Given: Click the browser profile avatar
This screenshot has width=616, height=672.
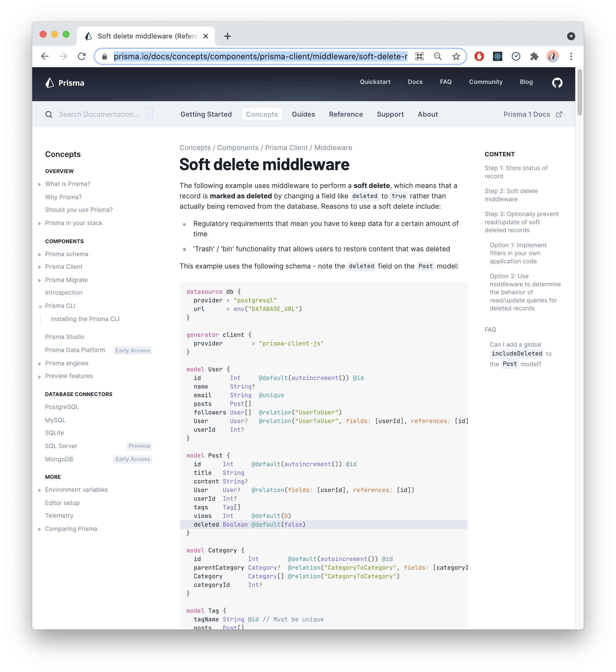Looking at the screenshot, I should (553, 56).
